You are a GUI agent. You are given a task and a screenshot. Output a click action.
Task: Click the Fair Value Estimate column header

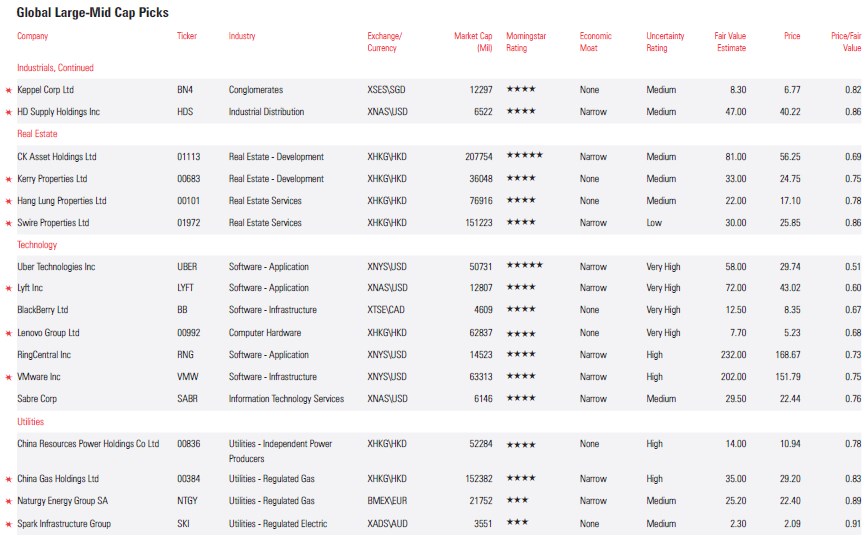pyautogui.click(x=730, y=42)
